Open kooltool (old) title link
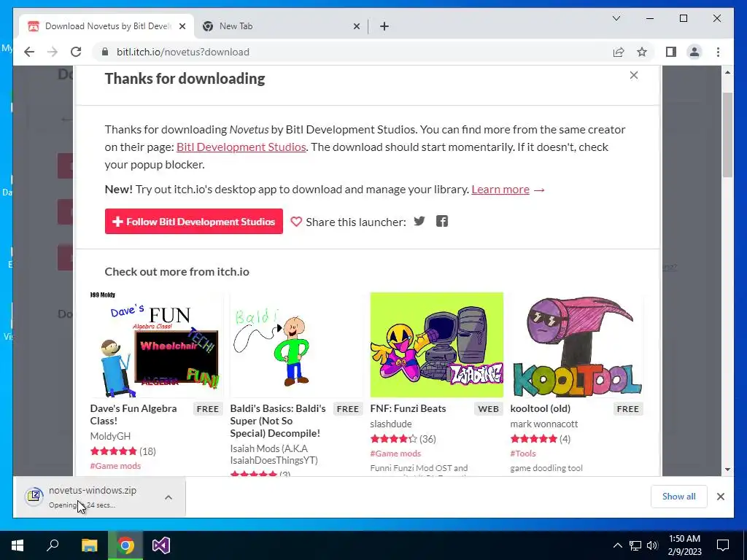Screen dimensions: 747x560 point(541,408)
